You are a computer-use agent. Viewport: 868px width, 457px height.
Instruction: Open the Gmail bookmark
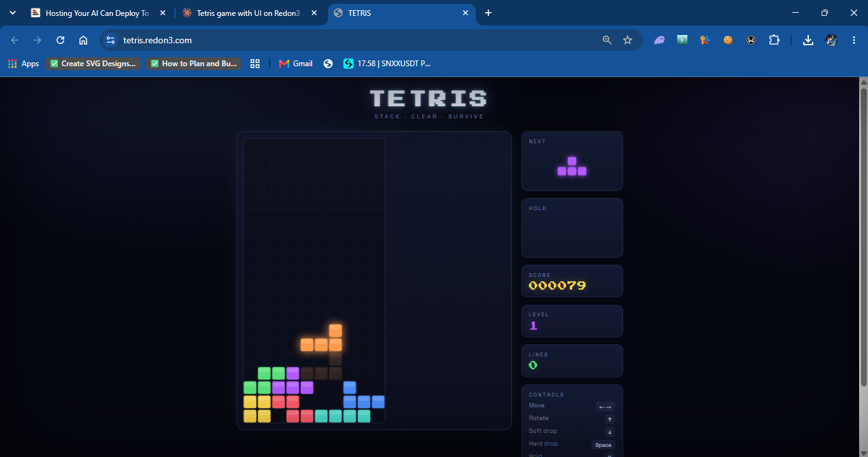pyautogui.click(x=296, y=64)
